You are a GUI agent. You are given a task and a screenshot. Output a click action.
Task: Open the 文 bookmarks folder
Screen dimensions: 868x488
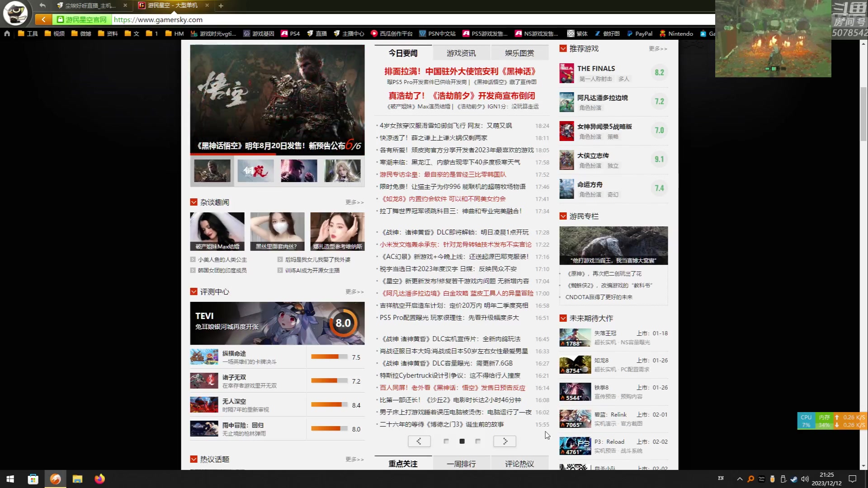[132, 33]
